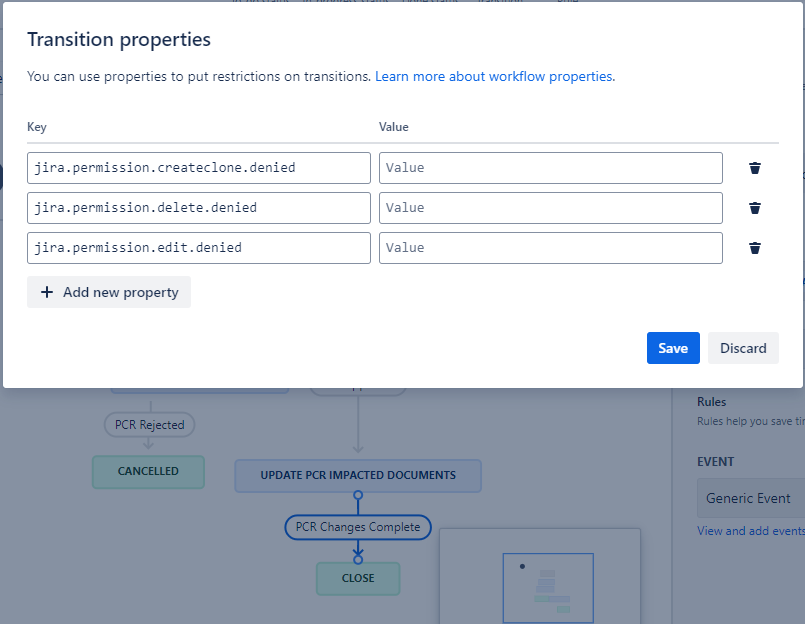805x624 pixels.
Task: Delete the jira.permission.createclone.denied property row
Action: (754, 168)
